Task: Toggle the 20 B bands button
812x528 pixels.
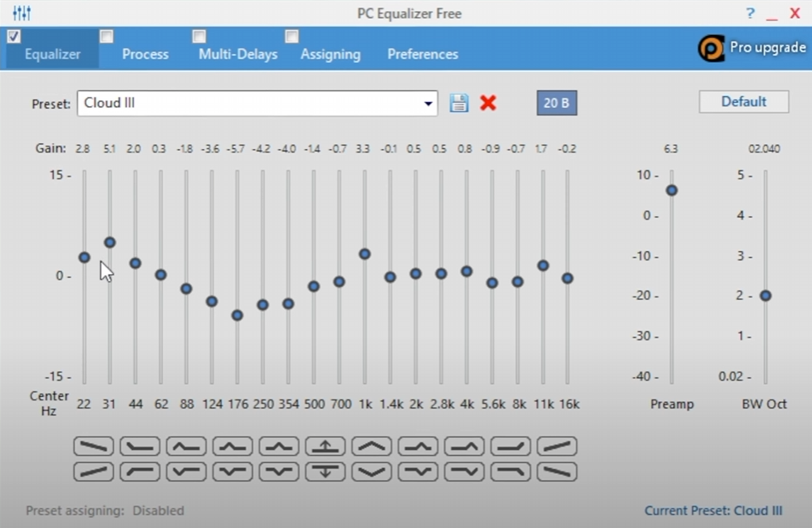Action: click(x=556, y=103)
